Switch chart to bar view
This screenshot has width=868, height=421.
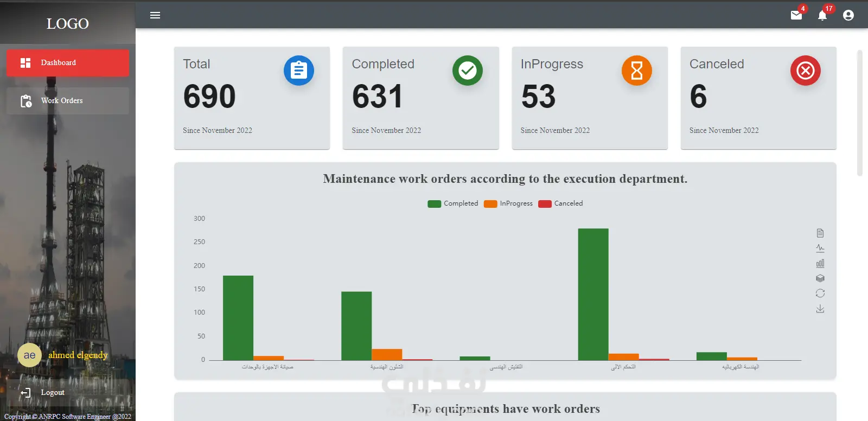pos(820,263)
